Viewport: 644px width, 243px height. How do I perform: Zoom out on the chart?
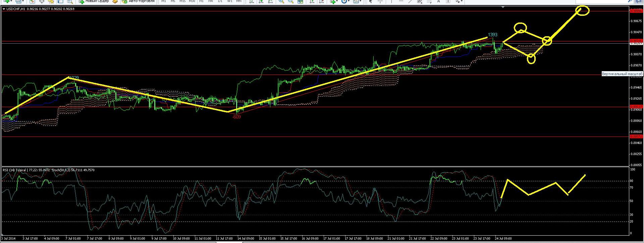pyautogui.click(x=291, y=1)
